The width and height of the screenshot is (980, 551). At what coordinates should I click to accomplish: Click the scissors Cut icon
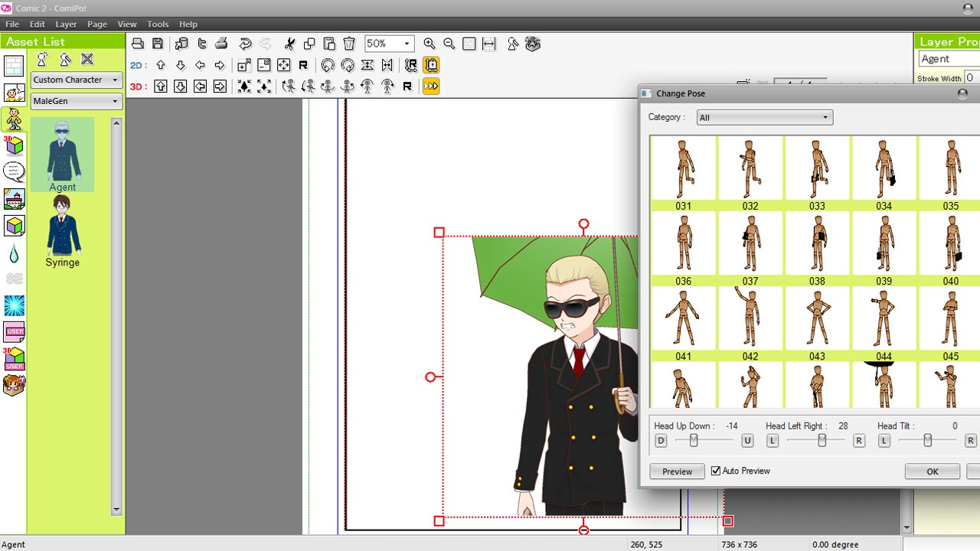289,44
